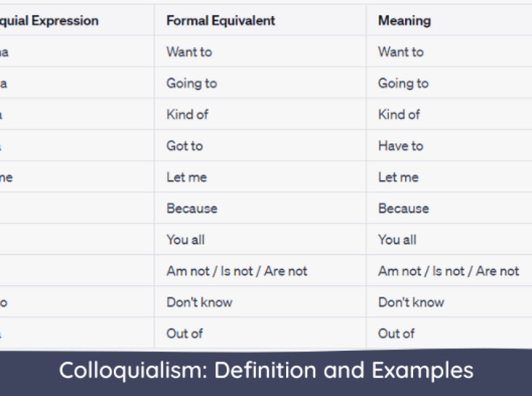The image size is (532, 396).
Task: Click "Let me" under Formal Equivalent
Action: click(186, 177)
